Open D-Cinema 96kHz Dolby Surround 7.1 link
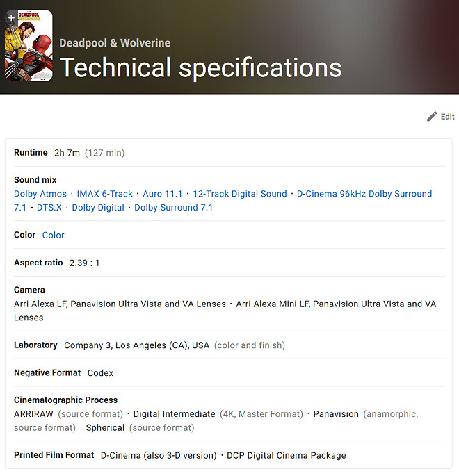The image size is (459, 476). (364, 194)
